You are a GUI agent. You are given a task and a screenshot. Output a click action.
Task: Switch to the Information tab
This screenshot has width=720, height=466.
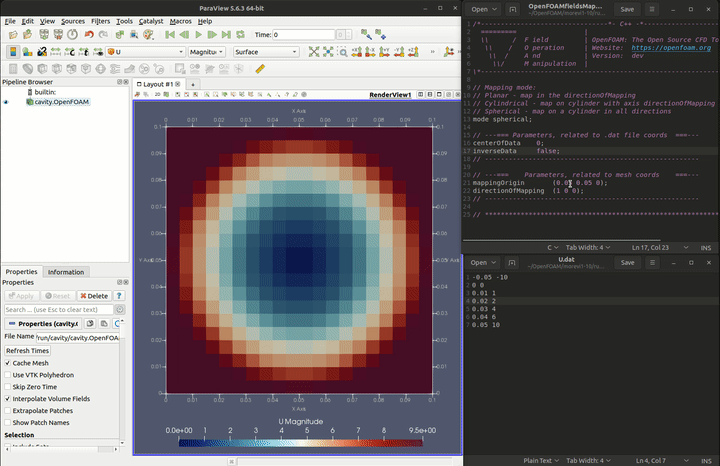[66, 272]
